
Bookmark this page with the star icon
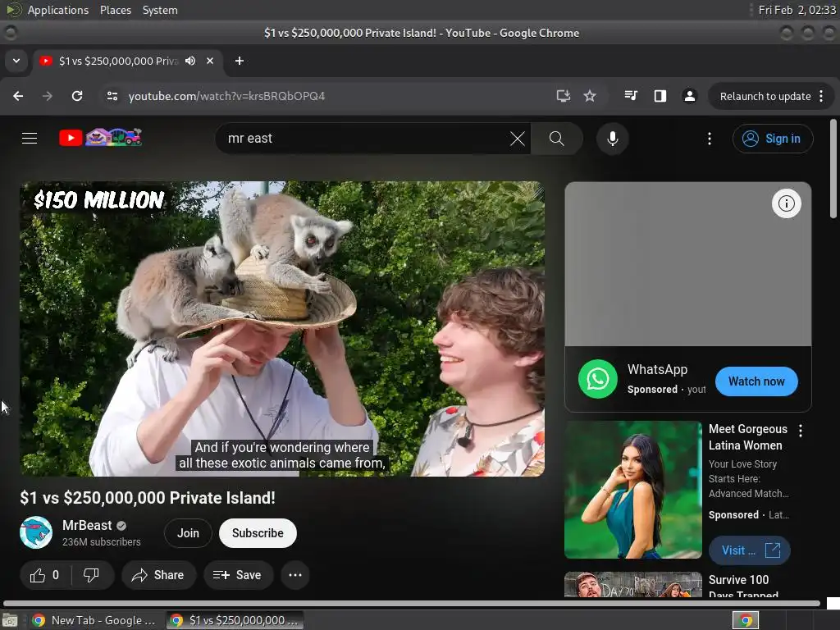(590, 96)
